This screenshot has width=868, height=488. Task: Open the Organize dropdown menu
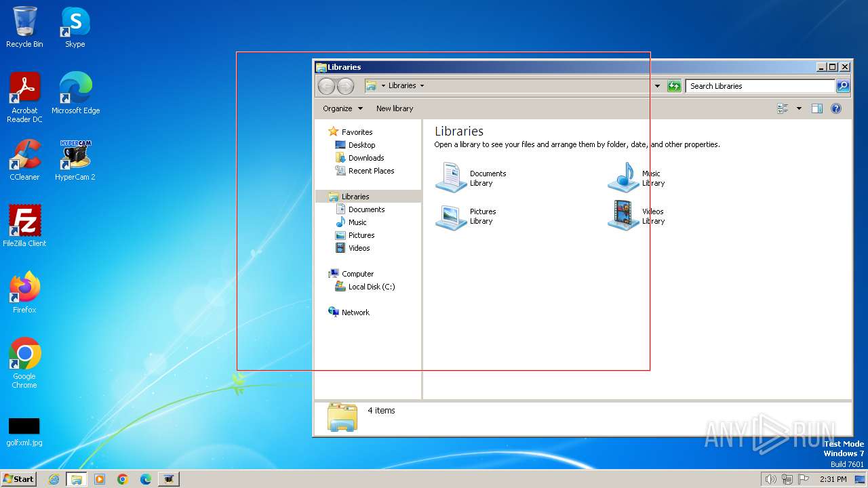[342, 108]
